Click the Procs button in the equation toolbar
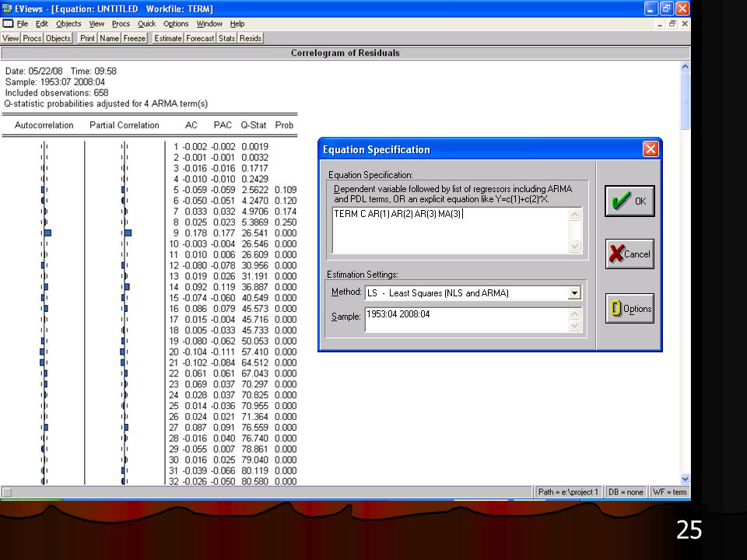This screenshot has height=560, width=747. pos(32,38)
